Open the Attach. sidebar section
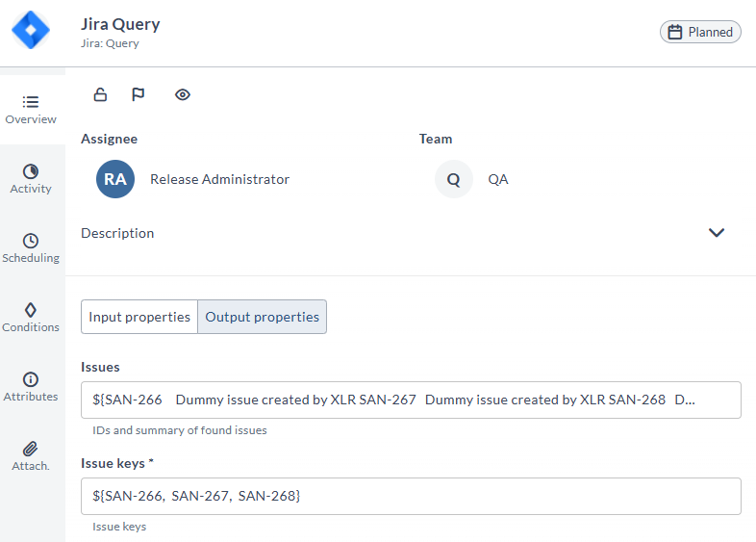The width and height of the screenshot is (756, 542). [x=31, y=456]
